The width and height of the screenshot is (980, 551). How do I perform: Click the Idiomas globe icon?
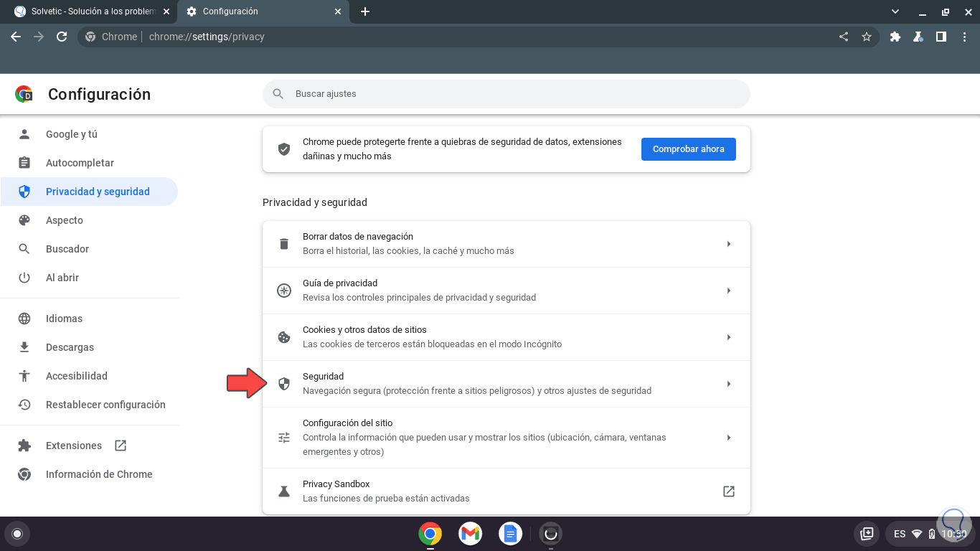[24, 319]
